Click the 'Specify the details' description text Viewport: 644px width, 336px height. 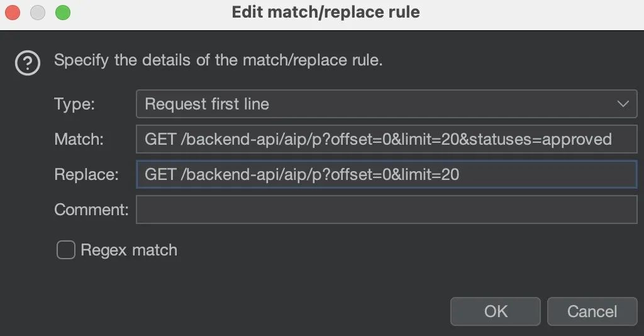[218, 61]
